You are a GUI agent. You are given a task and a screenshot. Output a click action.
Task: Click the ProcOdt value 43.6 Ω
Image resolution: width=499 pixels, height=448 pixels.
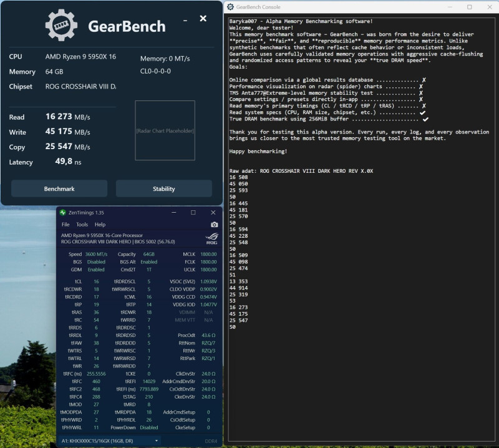(208, 335)
